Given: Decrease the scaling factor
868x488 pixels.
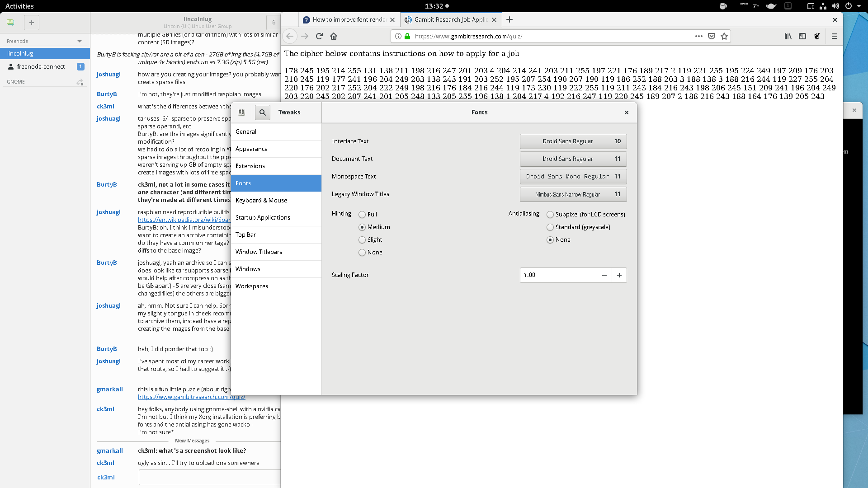Looking at the screenshot, I should [x=604, y=275].
